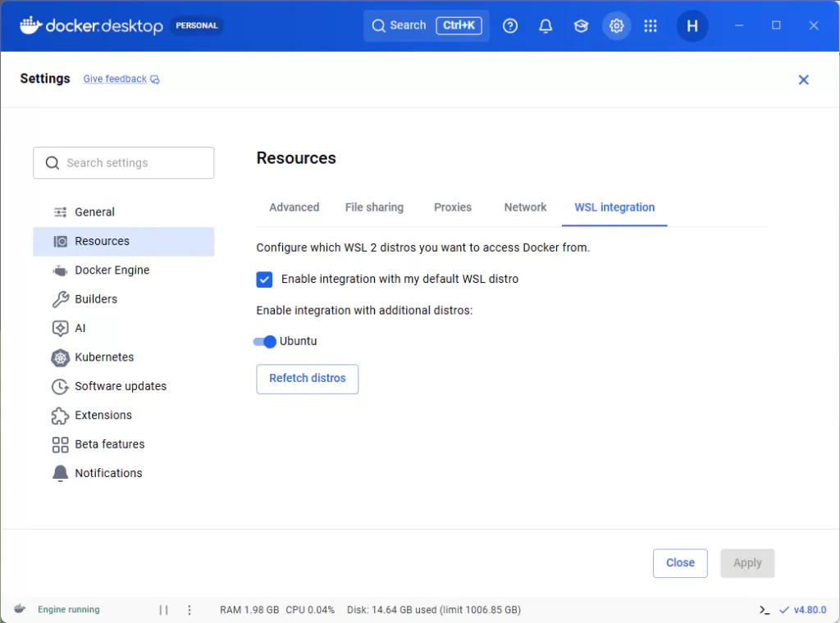The height and width of the screenshot is (623, 840).
Task: Click the settings gear icon in header
Action: pos(616,25)
